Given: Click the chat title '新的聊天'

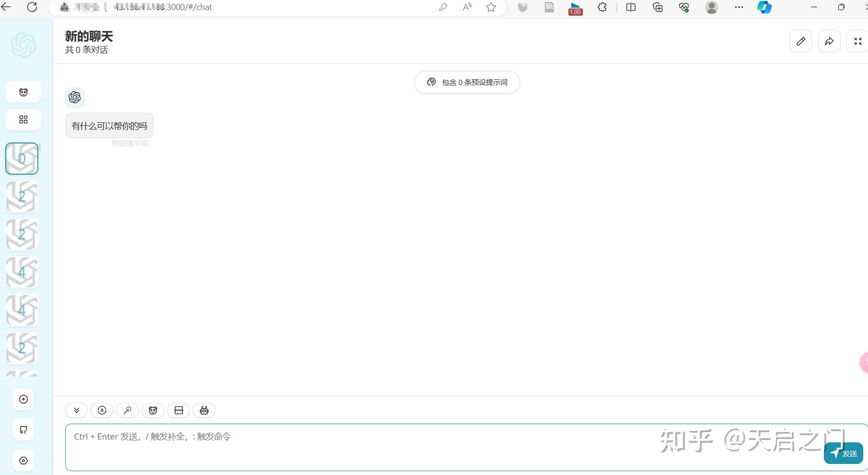Looking at the screenshot, I should 89,36.
